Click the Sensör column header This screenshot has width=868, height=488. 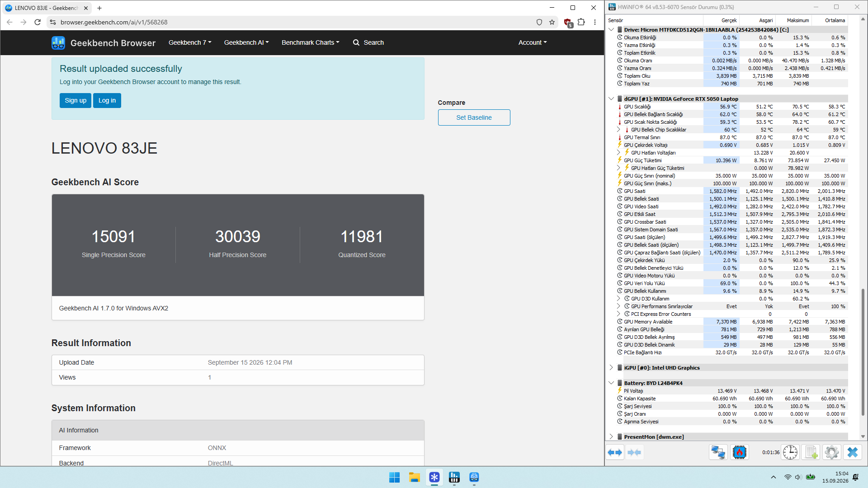click(x=654, y=20)
